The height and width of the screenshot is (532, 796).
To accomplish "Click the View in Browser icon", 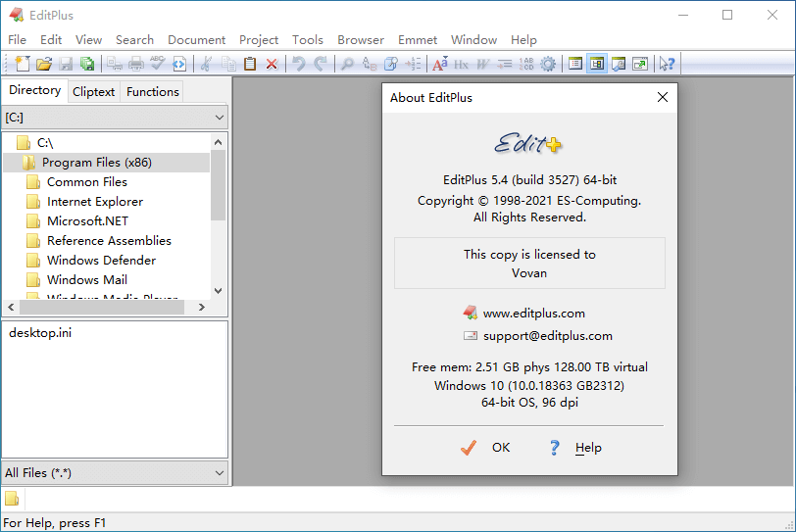I will point(179,64).
